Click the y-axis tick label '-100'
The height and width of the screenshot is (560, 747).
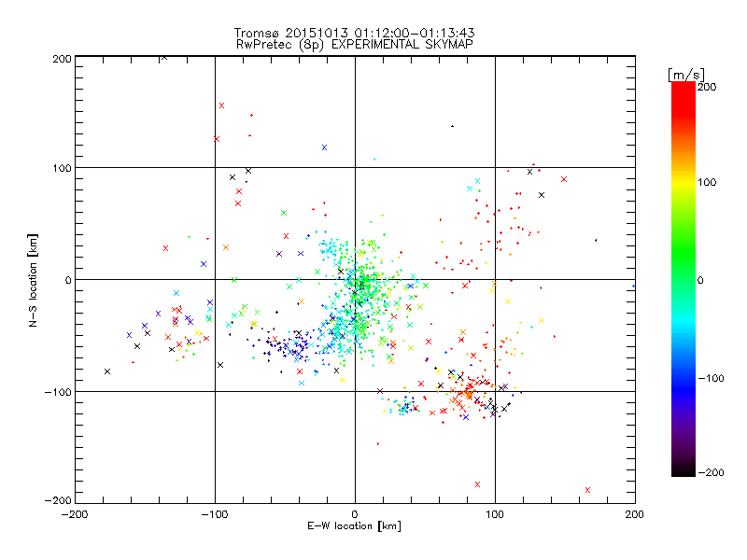(58, 392)
